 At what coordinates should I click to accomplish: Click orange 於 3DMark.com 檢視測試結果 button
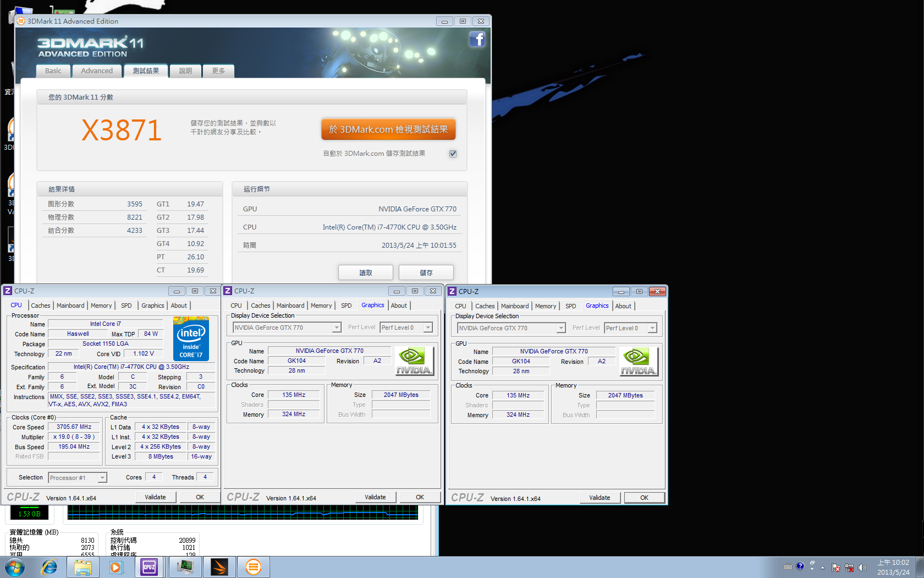click(x=388, y=129)
